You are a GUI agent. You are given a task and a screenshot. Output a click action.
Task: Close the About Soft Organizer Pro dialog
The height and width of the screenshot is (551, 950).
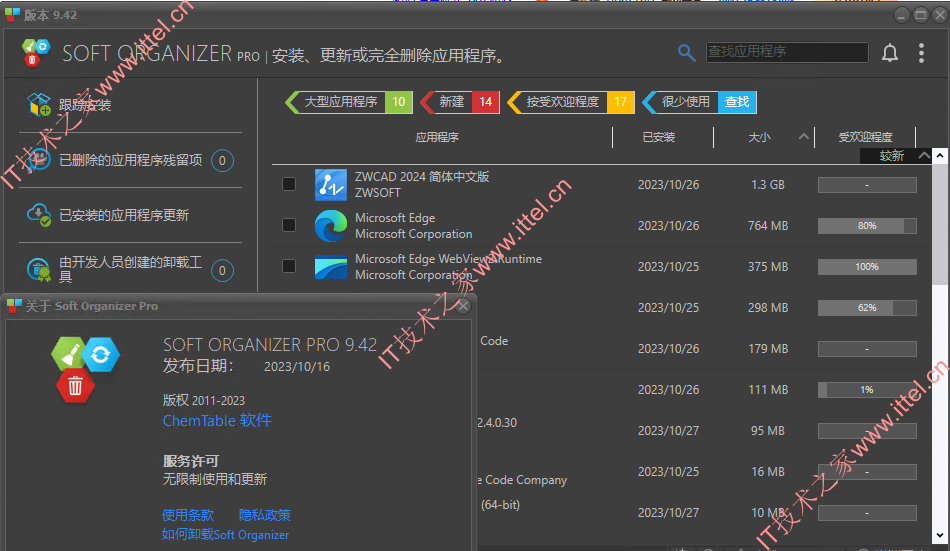pyautogui.click(x=463, y=306)
